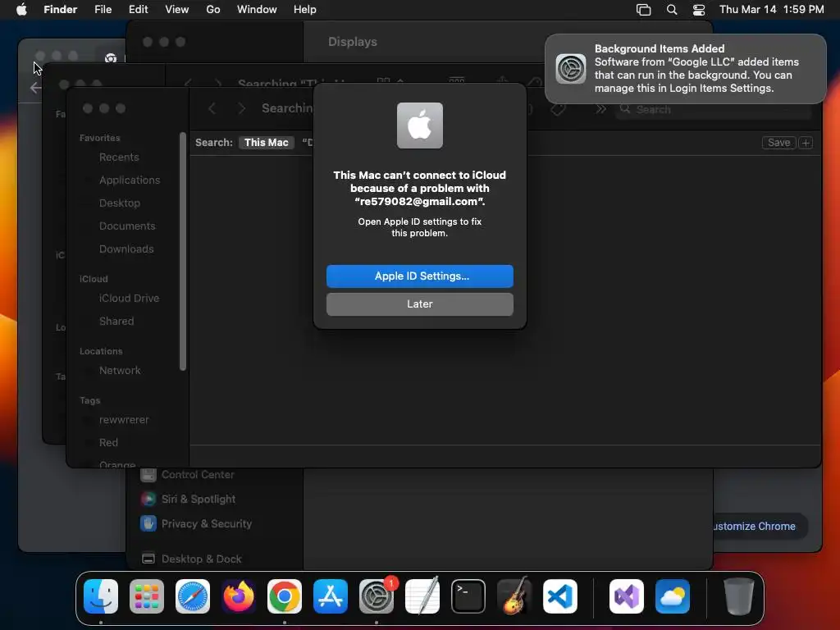Click the Apple ID Settings button
The image size is (840, 630).
pos(419,276)
